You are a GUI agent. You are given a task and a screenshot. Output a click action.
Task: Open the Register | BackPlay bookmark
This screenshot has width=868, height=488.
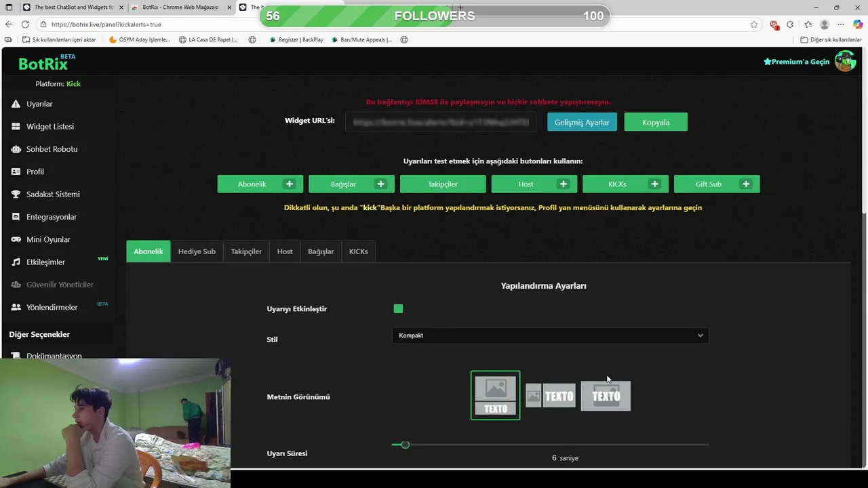click(x=296, y=40)
